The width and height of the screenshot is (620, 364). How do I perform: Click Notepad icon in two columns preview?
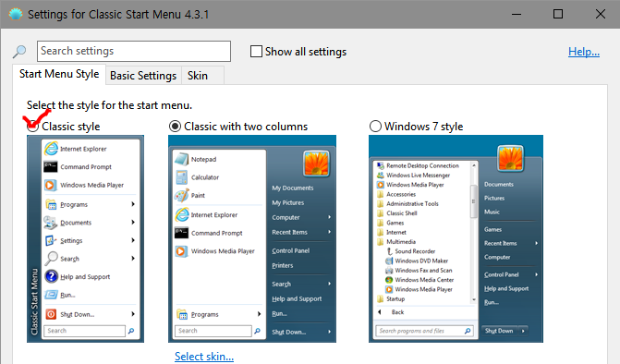point(181,159)
